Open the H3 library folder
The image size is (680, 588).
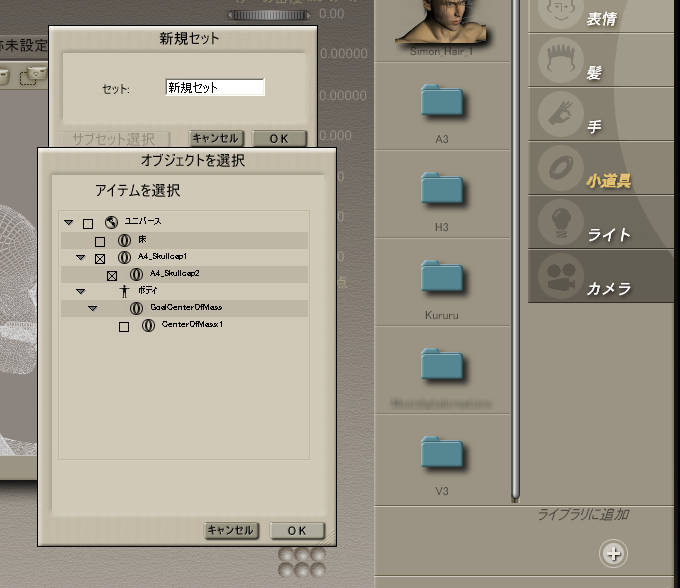click(441, 189)
